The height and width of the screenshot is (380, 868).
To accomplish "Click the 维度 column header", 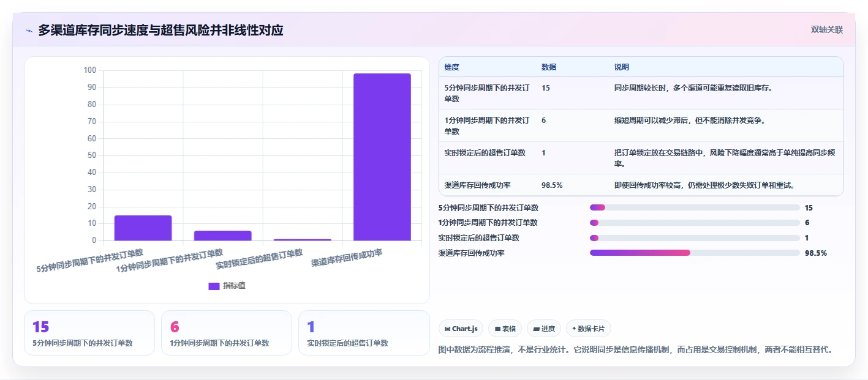I will coord(452,67).
